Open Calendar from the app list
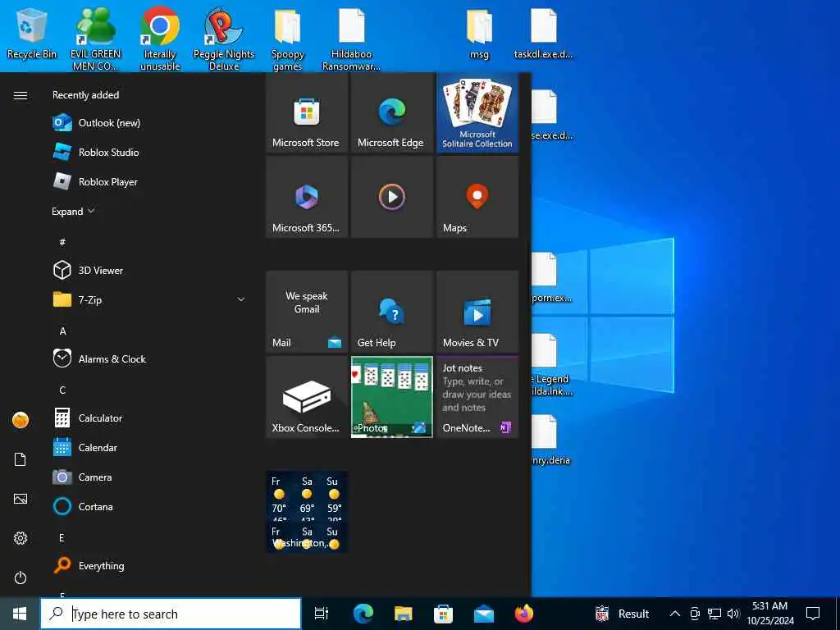The width and height of the screenshot is (840, 630). coord(150,448)
